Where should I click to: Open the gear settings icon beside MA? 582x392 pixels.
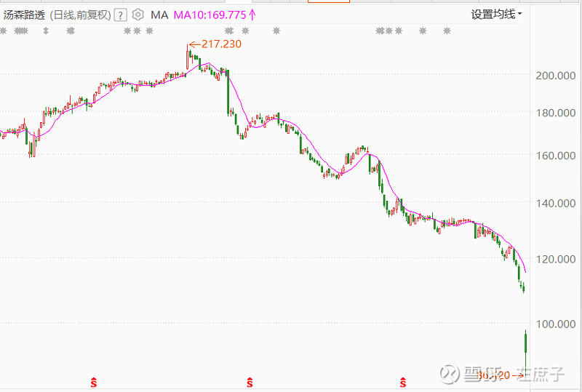[x=137, y=15]
